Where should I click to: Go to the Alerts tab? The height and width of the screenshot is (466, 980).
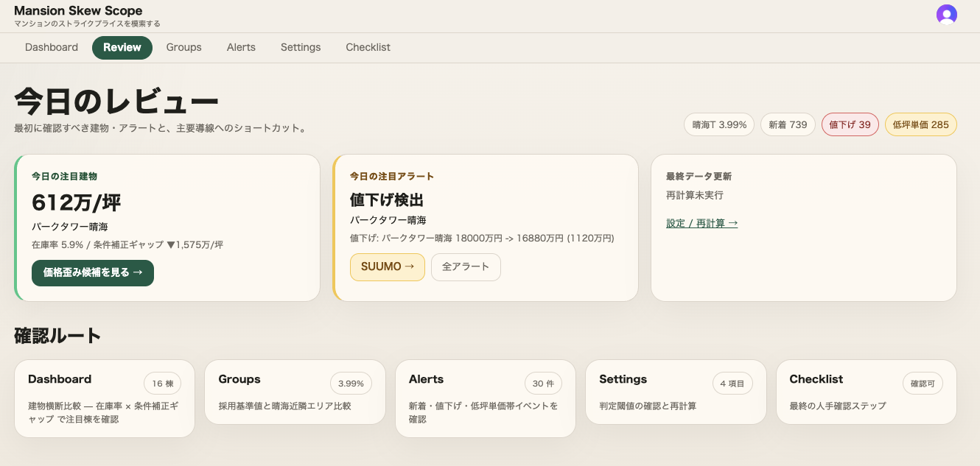coord(241,47)
